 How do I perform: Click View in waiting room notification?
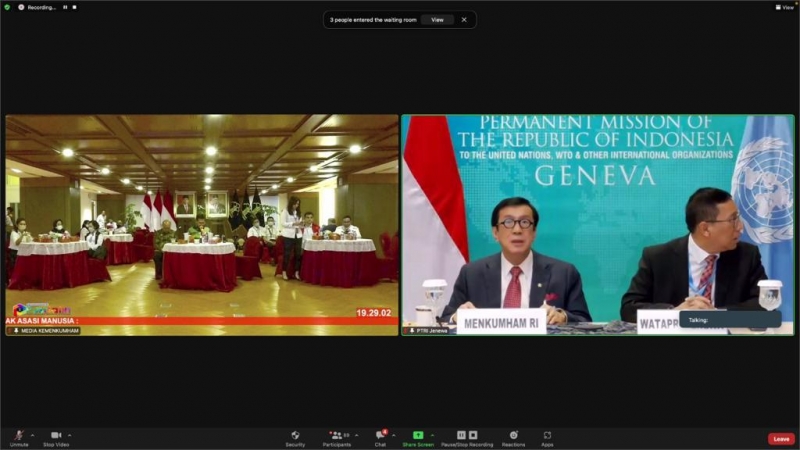pos(437,19)
